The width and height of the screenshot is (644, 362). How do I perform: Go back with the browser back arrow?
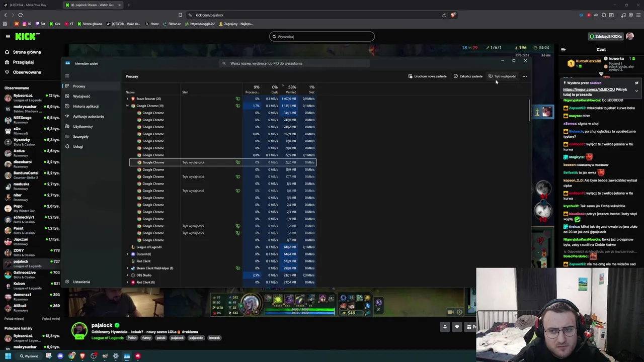coord(6,15)
